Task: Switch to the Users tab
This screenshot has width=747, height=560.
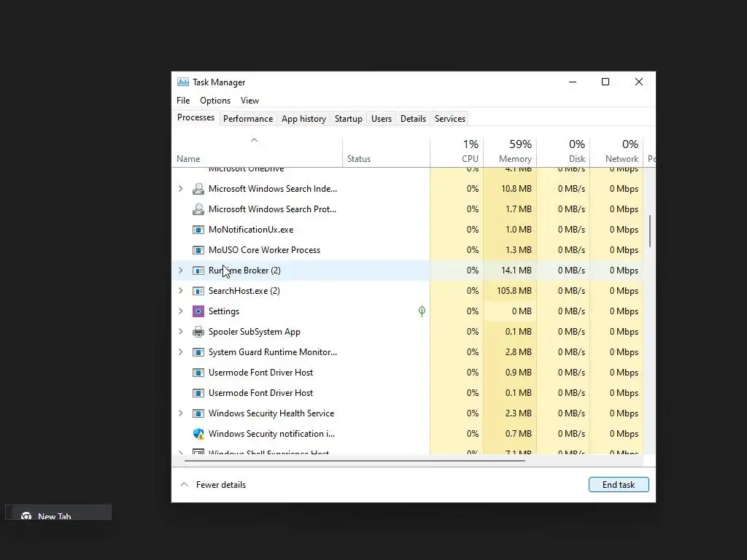Action: [x=381, y=119]
